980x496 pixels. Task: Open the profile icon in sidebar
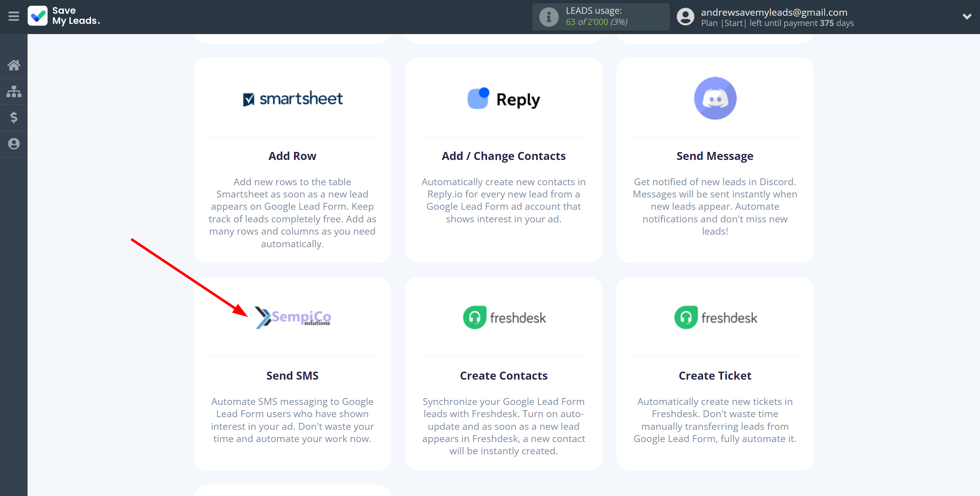click(14, 144)
